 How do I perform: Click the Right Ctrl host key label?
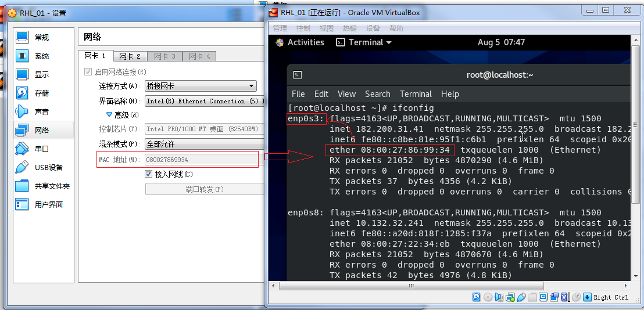tap(611, 297)
